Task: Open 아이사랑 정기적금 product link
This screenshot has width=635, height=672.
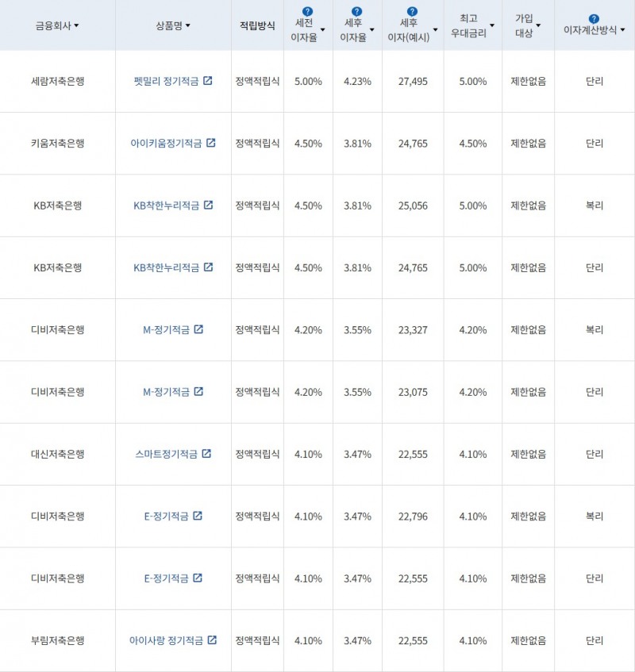Action: (x=166, y=640)
